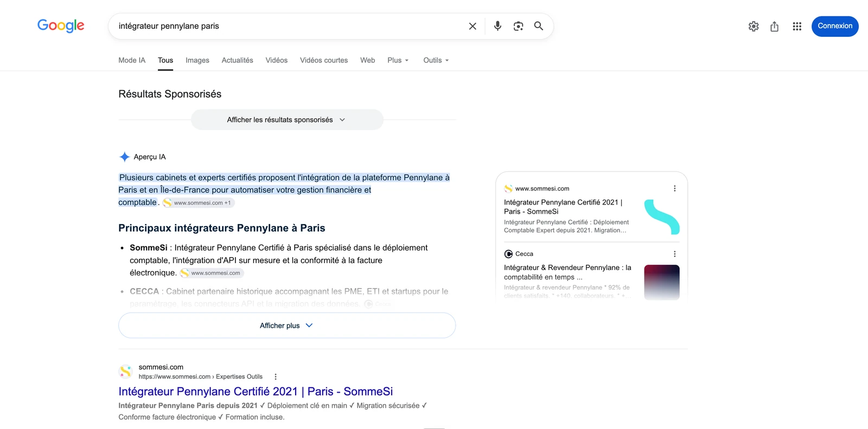Expand the Outils dropdown
Viewport: 868px width, 429px height.
[436, 60]
